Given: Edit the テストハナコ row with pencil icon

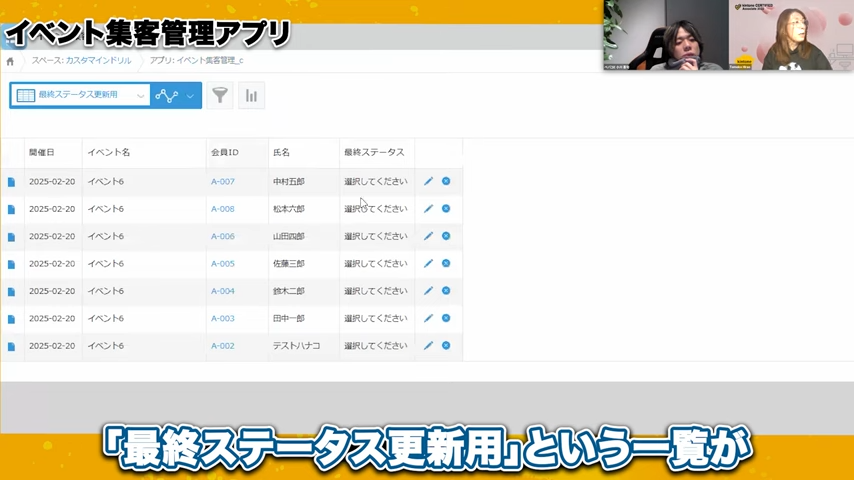Looking at the screenshot, I should click(x=429, y=345).
